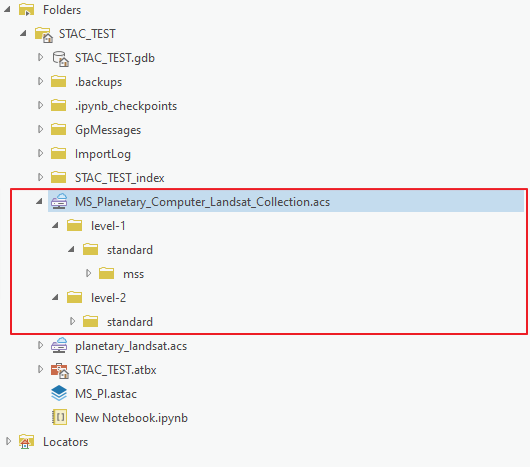
Task: Click the STAC_TEST.atbx toolbox icon
Action: pyautogui.click(x=60, y=370)
